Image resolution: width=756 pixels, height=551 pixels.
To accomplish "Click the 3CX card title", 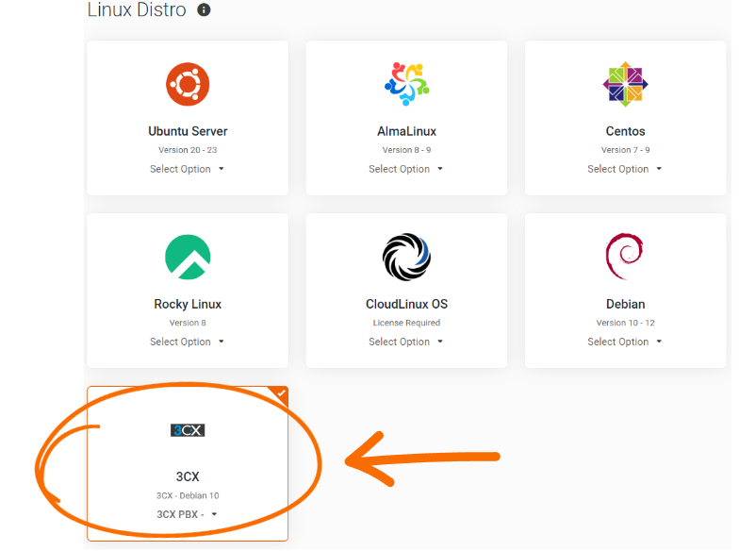I will click(x=188, y=476).
